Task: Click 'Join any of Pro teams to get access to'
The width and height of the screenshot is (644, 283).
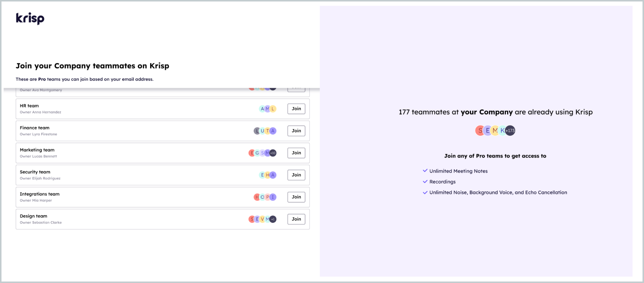Action: [x=495, y=156]
